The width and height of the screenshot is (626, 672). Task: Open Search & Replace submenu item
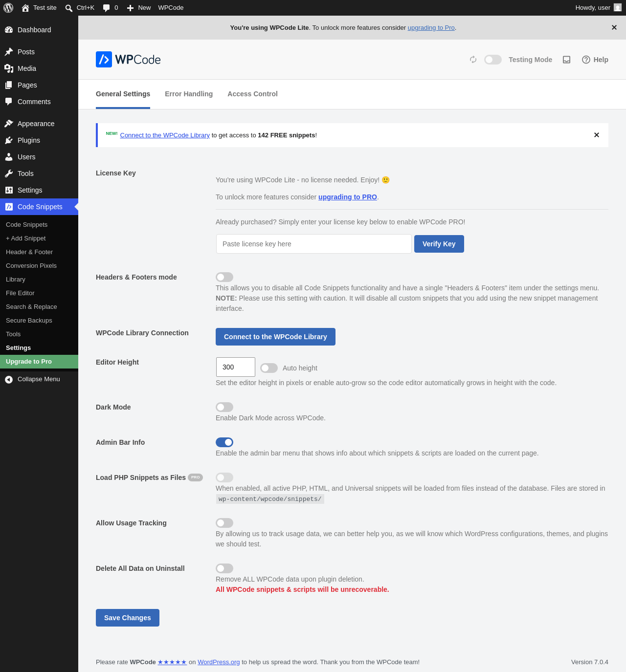39,307
